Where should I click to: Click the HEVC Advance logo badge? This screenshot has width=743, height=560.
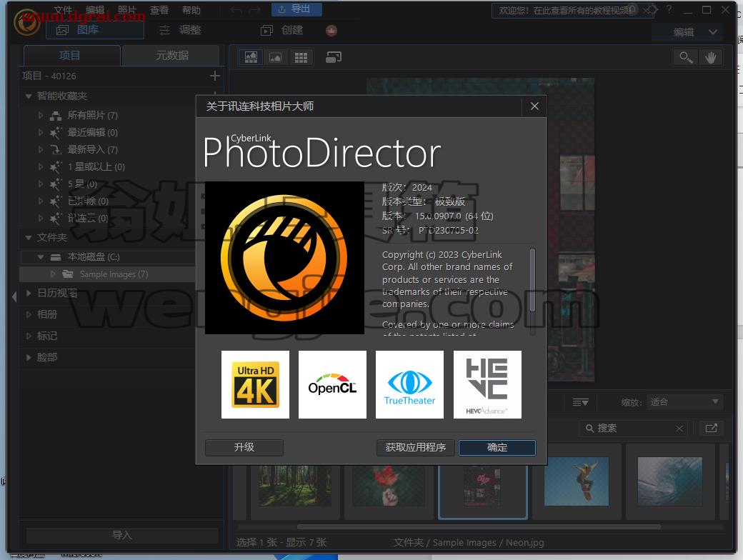tap(487, 385)
